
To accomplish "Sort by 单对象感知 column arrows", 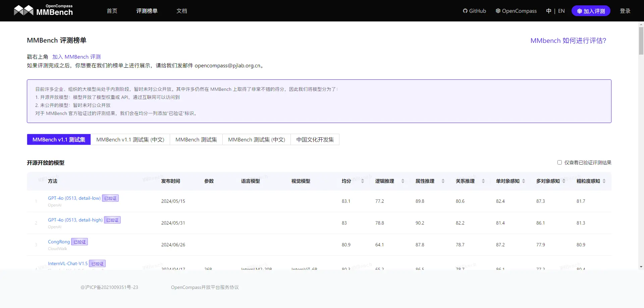I will (524, 181).
